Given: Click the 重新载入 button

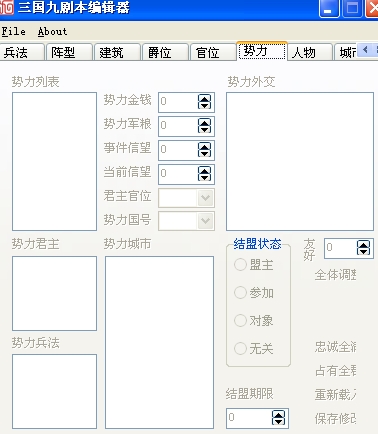Looking at the screenshot, I should click(x=335, y=395).
